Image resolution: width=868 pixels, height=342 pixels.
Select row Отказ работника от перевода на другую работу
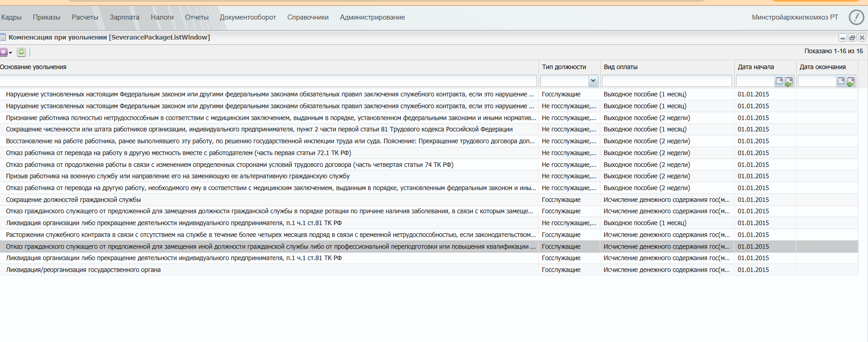coord(429,188)
